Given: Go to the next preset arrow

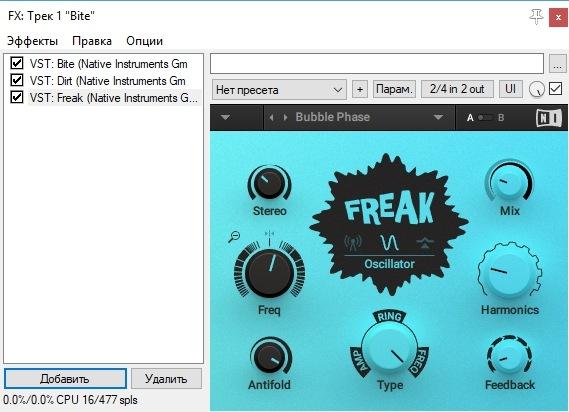Looking at the screenshot, I should click(x=286, y=117).
